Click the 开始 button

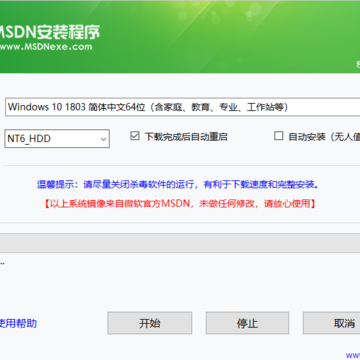click(x=150, y=323)
